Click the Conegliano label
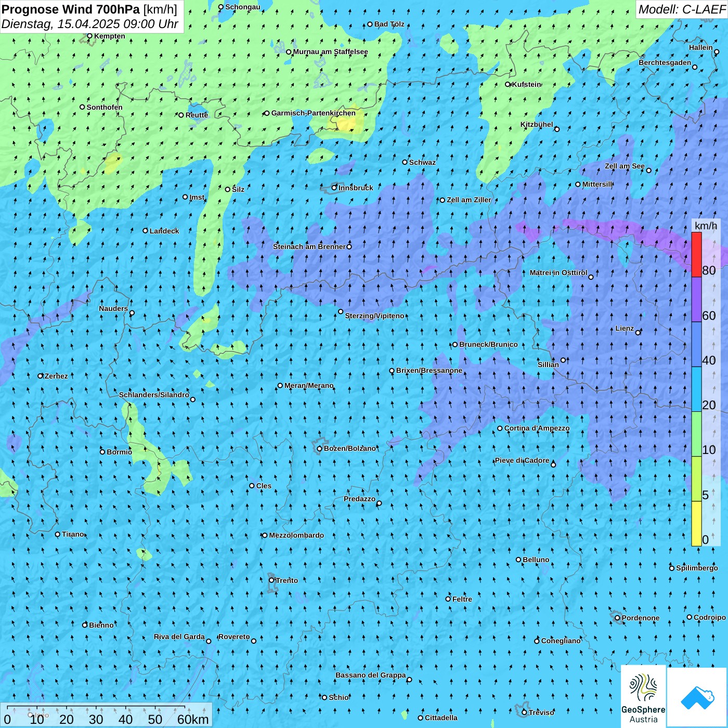This screenshot has height=728, width=728. tap(561, 641)
